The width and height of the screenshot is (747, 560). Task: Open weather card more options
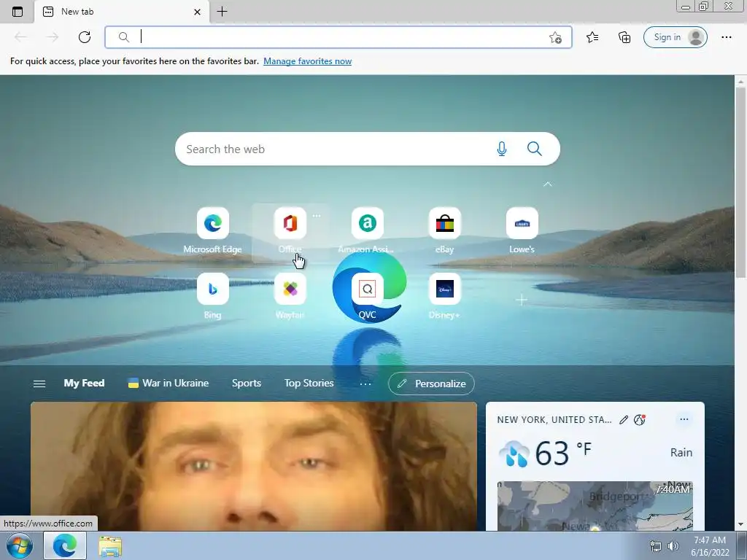684,419
